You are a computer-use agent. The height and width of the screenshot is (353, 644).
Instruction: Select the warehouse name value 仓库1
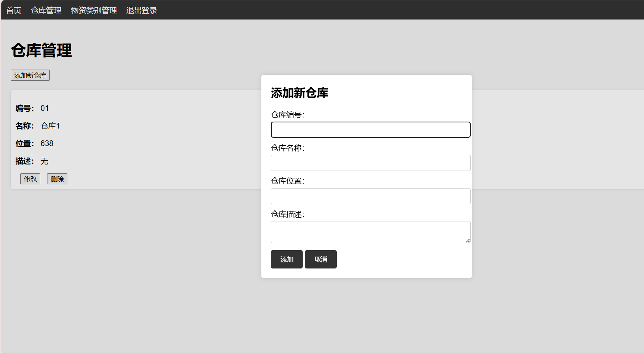[50, 126]
